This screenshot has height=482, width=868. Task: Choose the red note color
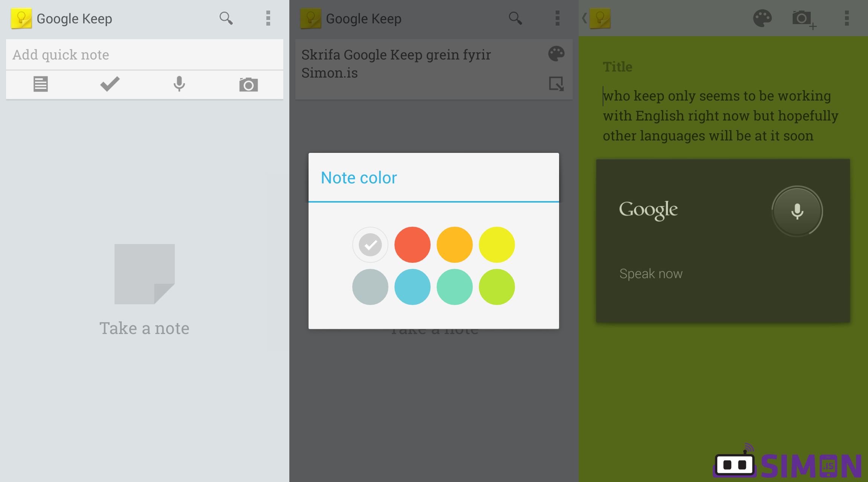tap(412, 244)
